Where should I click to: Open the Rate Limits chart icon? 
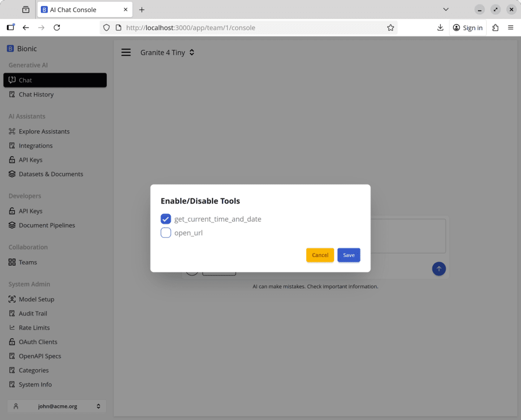pos(12,327)
